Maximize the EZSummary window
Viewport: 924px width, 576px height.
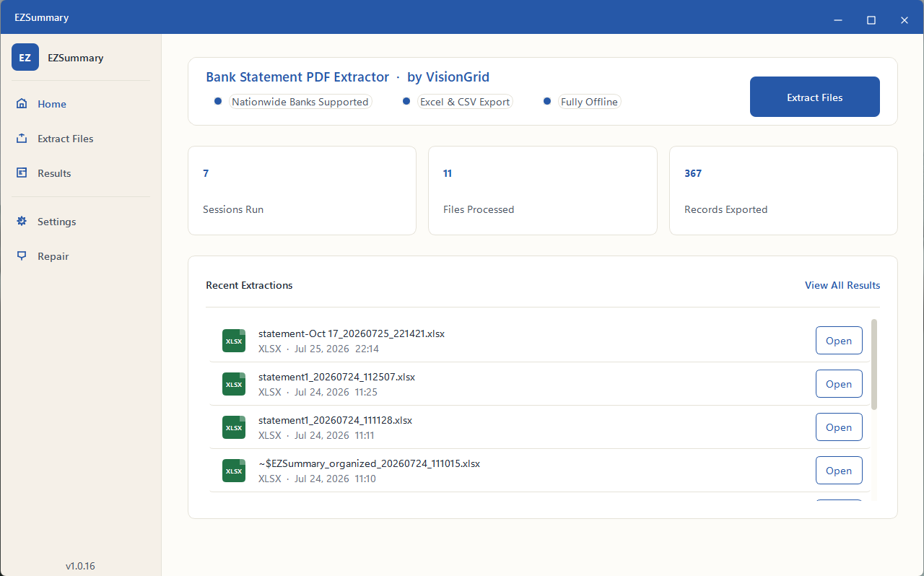871,20
